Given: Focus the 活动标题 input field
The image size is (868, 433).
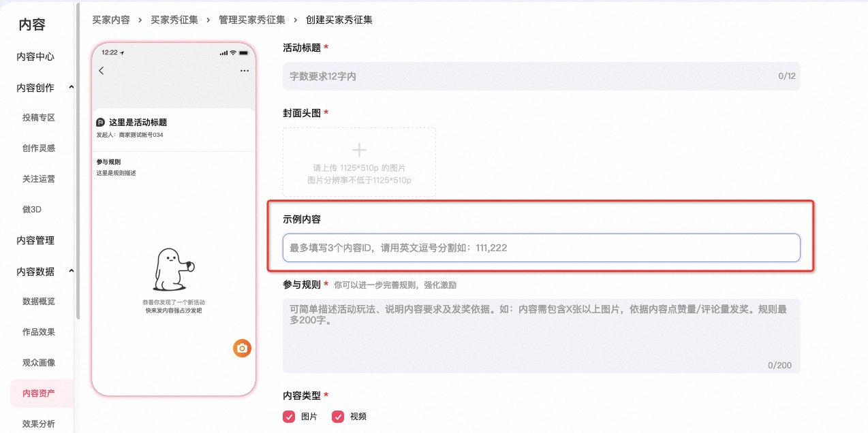Looking at the screenshot, I should [542, 76].
